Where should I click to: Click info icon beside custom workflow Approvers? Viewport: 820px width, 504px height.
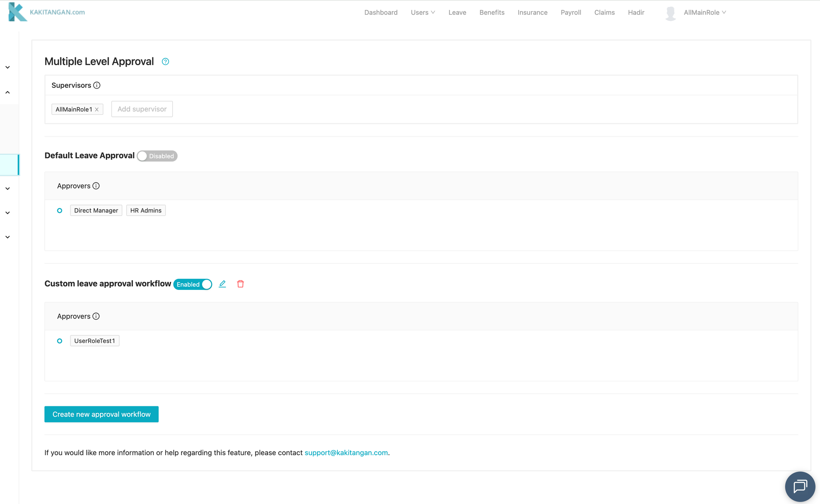click(x=96, y=316)
